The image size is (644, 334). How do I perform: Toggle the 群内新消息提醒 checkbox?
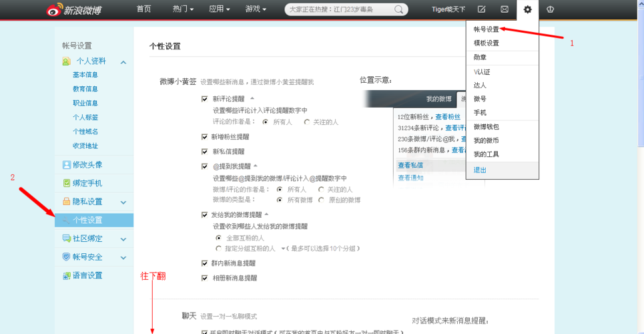point(204,263)
